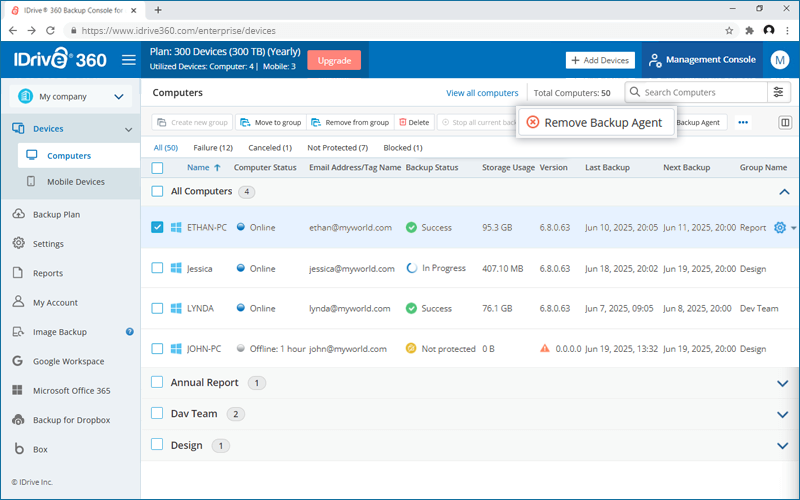The height and width of the screenshot is (500, 800).
Task: Click the browser address bar
Action: 398,31
